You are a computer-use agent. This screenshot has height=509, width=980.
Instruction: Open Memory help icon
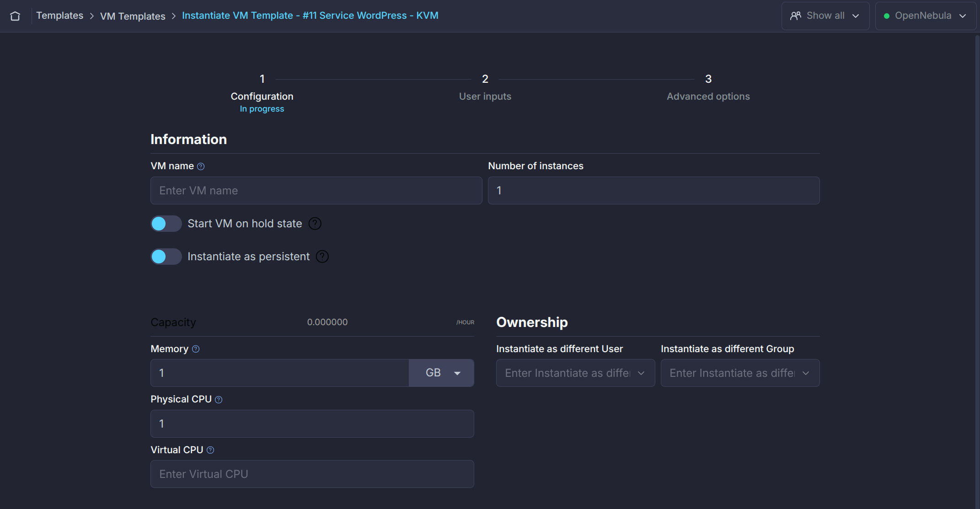tap(196, 349)
